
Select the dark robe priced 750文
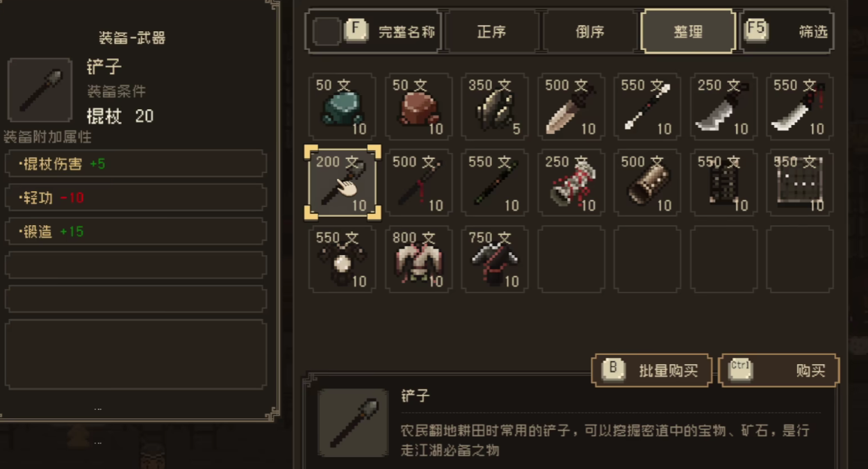(x=495, y=259)
